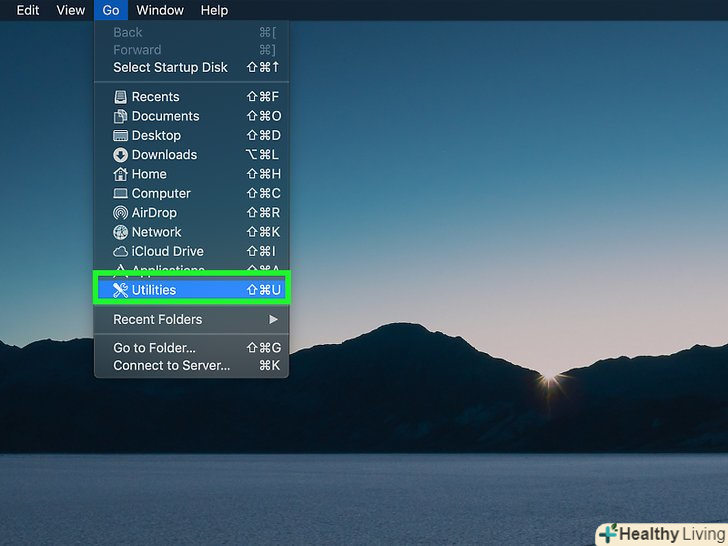Image resolution: width=728 pixels, height=546 pixels.
Task: Go to Downloads folder
Action: coord(191,155)
